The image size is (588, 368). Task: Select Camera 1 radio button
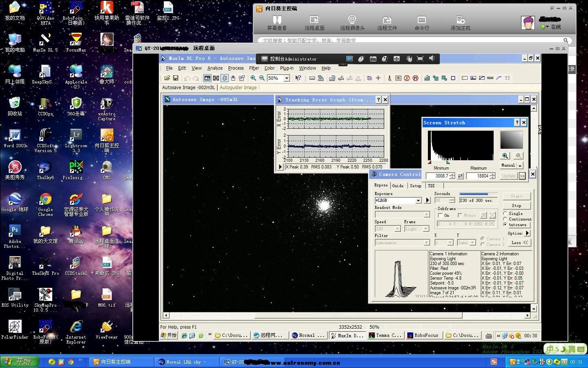point(483,239)
